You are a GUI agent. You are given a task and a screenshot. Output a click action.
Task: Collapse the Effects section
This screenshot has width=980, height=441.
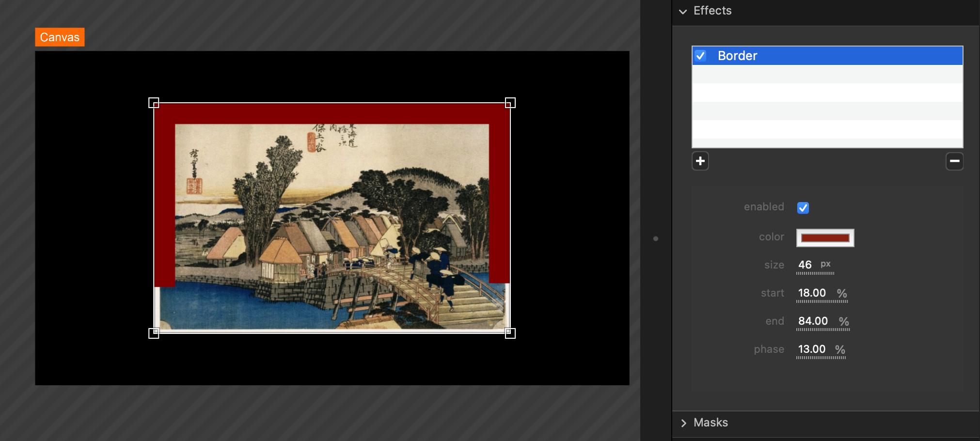click(x=683, y=11)
